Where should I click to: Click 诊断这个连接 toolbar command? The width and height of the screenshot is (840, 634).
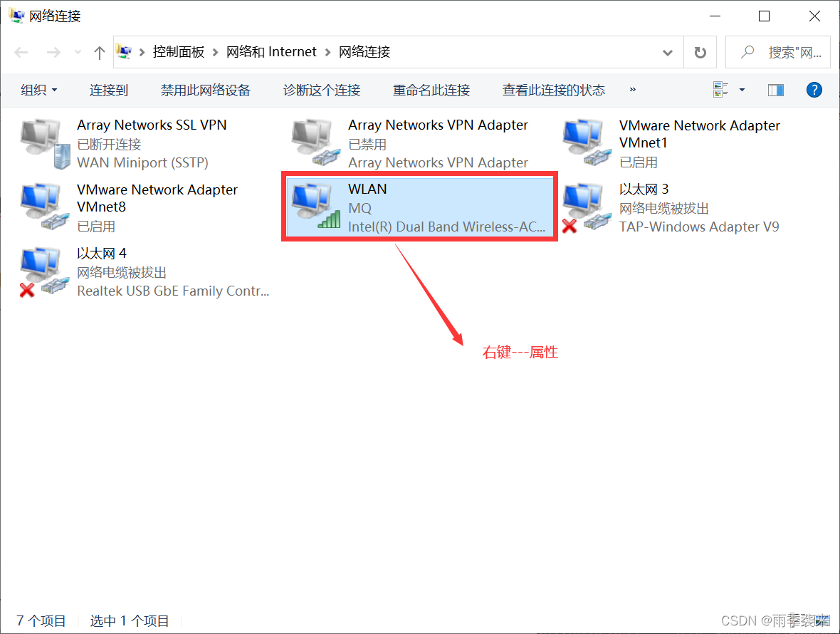pos(322,90)
